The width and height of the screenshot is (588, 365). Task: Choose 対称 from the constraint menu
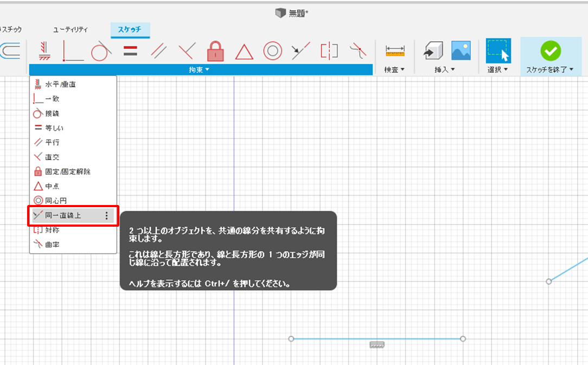coord(52,230)
